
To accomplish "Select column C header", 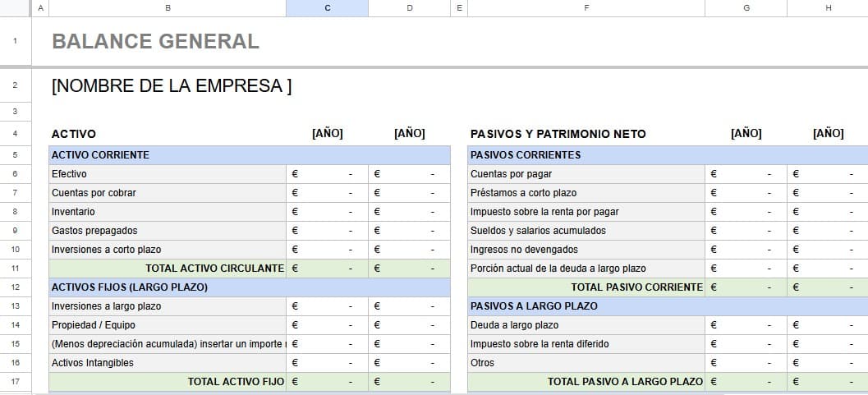I will [x=327, y=8].
